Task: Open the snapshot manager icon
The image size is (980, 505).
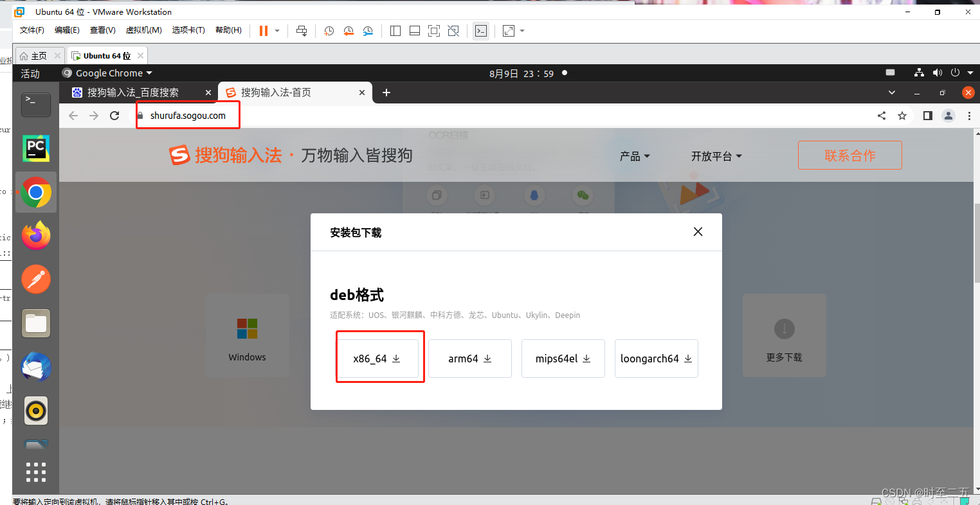Action: click(368, 31)
